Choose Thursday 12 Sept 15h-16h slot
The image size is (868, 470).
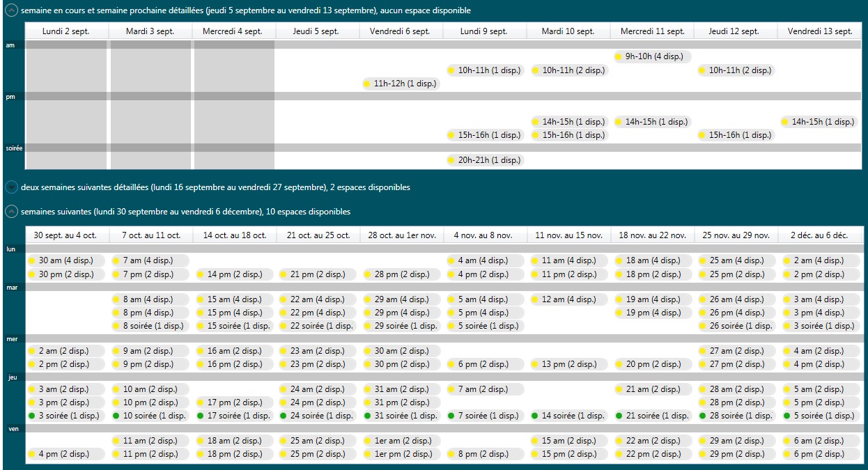click(736, 135)
